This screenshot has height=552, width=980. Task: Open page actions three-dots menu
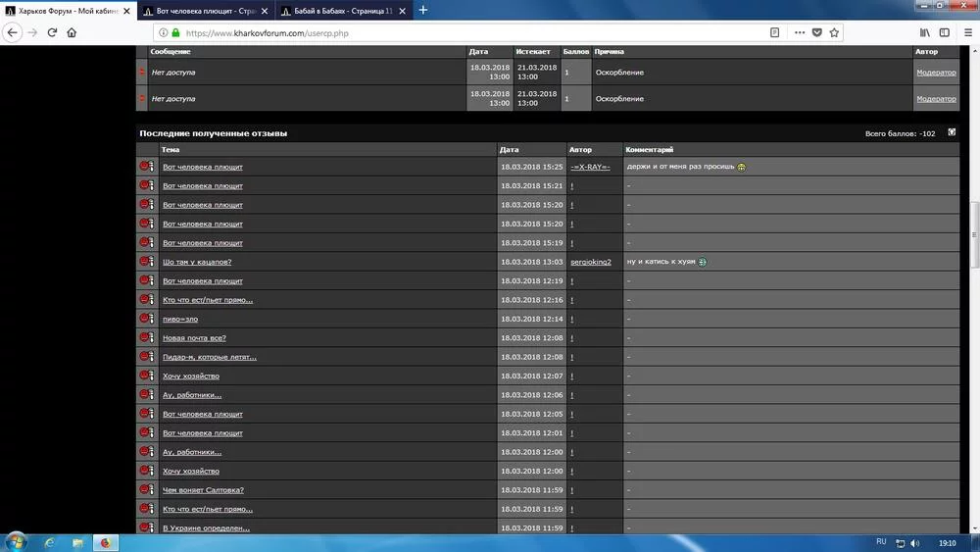pyautogui.click(x=800, y=32)
